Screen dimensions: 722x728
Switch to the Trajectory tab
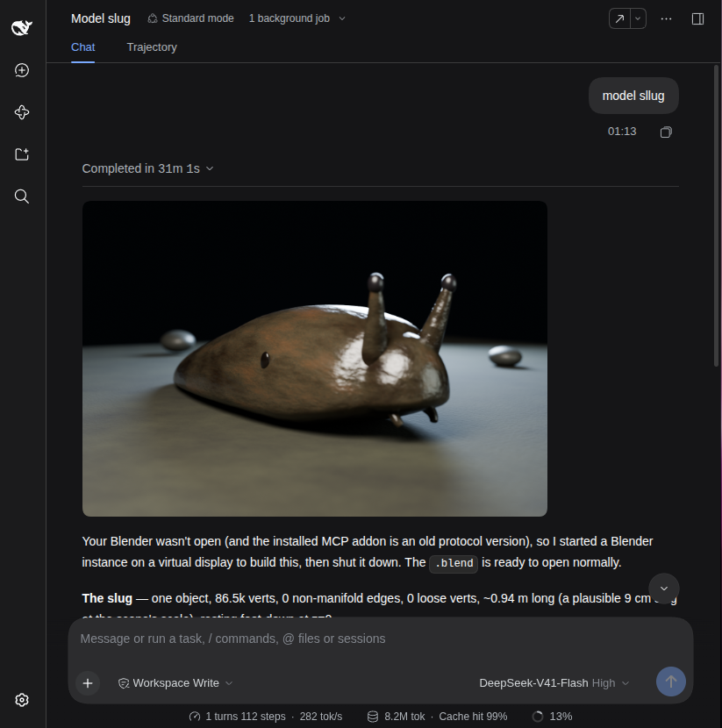click(152, 47)
